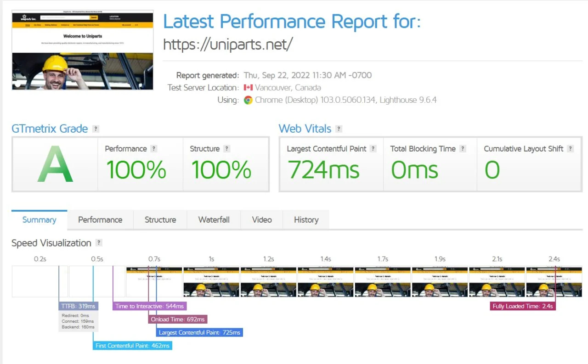Click the Structure 100% value
Viewport: 588px width, 364px height.
[x=221, y=169]
